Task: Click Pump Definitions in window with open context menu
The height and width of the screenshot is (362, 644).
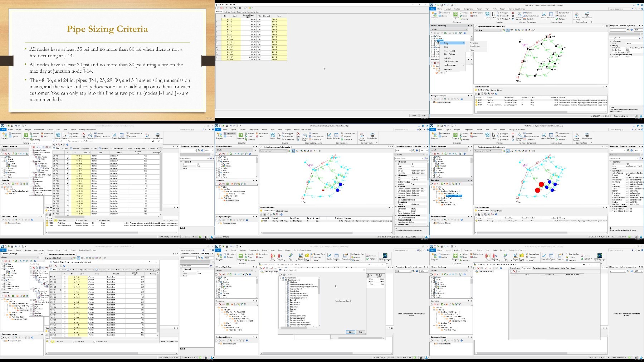Action: click(531, 16)
